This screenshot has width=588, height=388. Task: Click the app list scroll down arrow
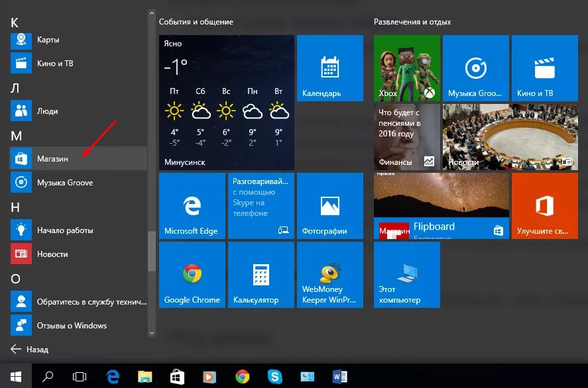(152, 332)
